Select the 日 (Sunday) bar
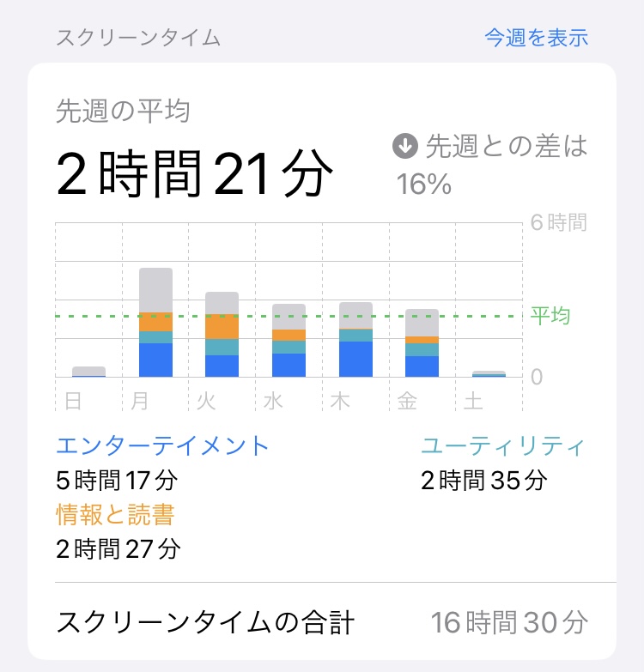Screen dimensions: 644x672 click(88, 372)
